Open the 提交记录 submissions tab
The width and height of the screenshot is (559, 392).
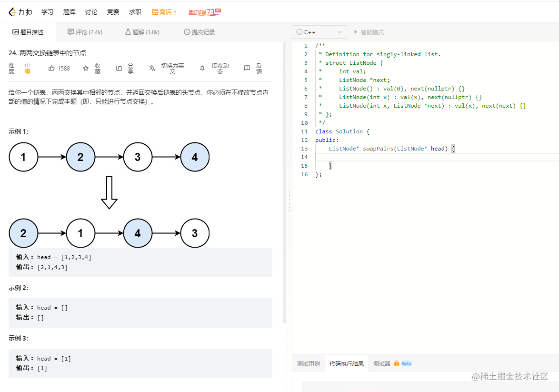pos(200,32)
